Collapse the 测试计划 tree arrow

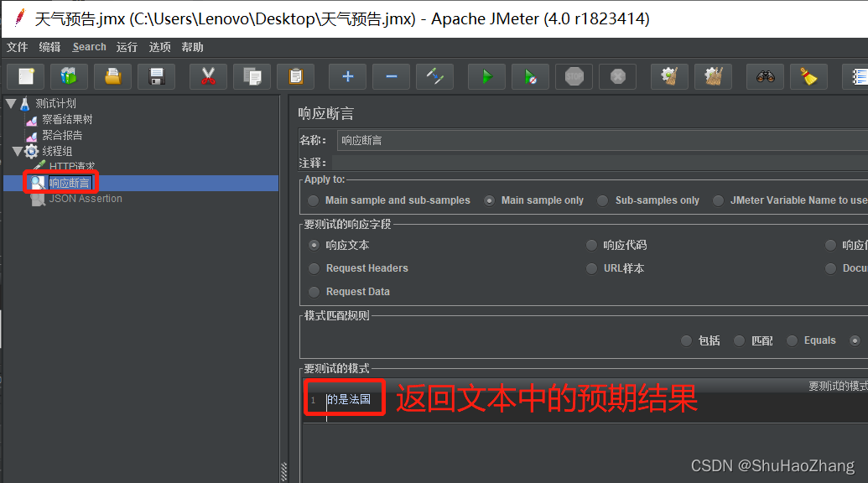(11, 103)
